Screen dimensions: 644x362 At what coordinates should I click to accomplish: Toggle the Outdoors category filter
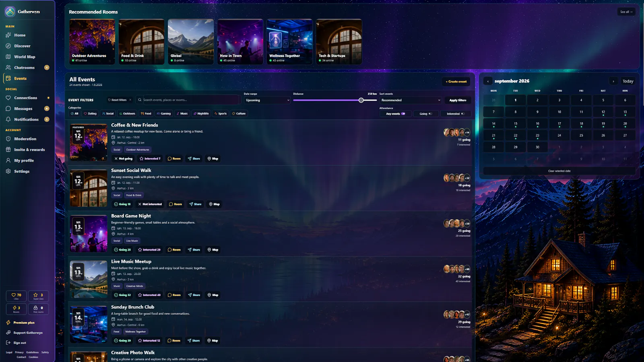click(127, 113)
